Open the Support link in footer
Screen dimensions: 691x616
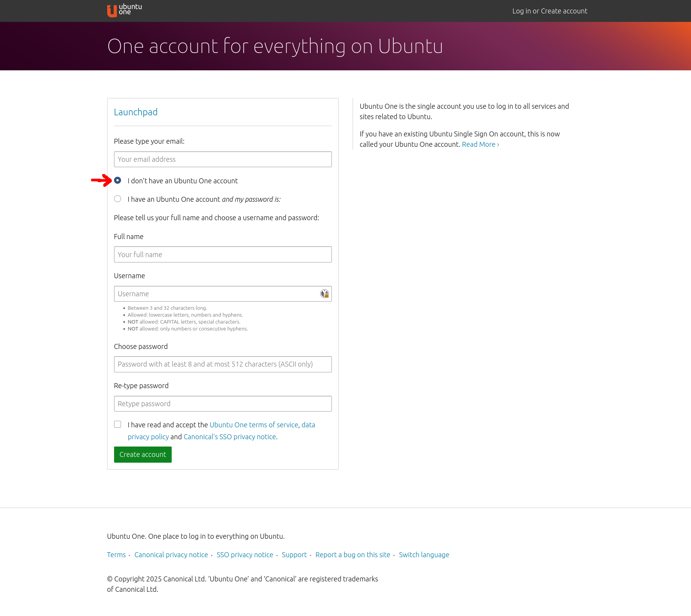294,555
